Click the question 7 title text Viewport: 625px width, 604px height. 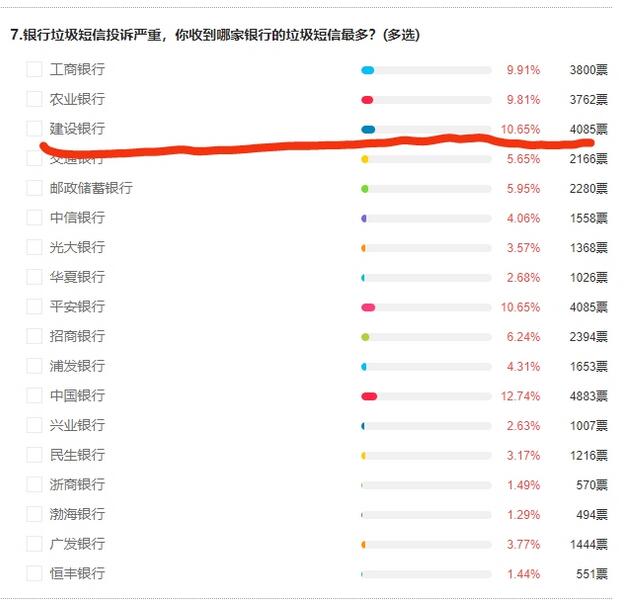click(x=215, y=35)
